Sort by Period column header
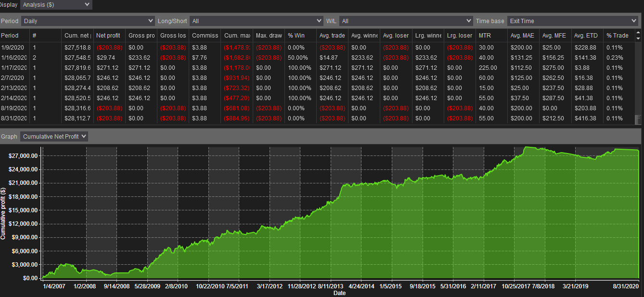 tap(14, 35)
